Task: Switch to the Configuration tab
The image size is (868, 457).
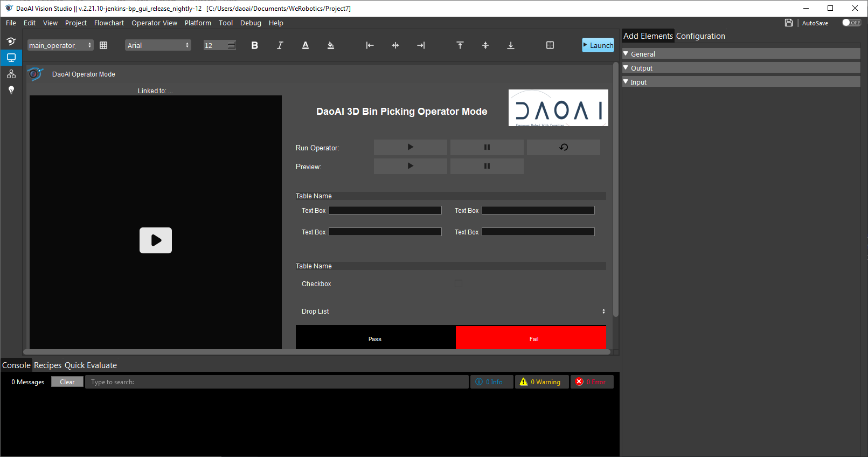Action: (x=700, y=36)
